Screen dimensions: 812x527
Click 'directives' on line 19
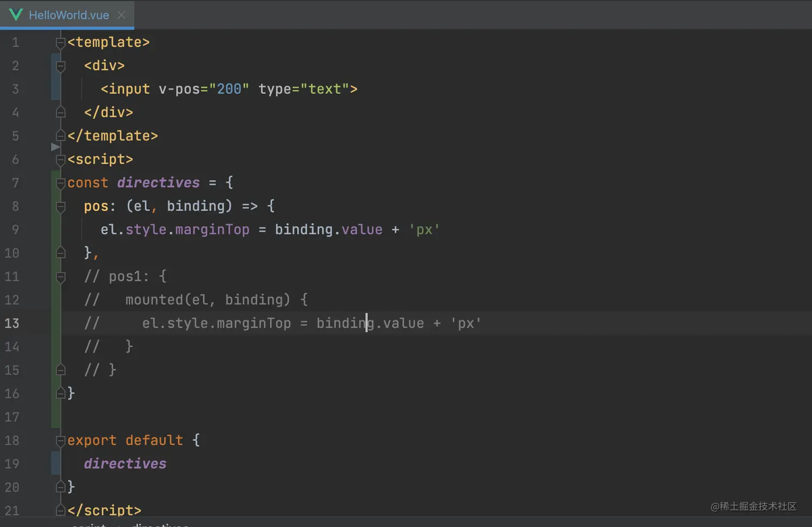(x=125, y=464)
